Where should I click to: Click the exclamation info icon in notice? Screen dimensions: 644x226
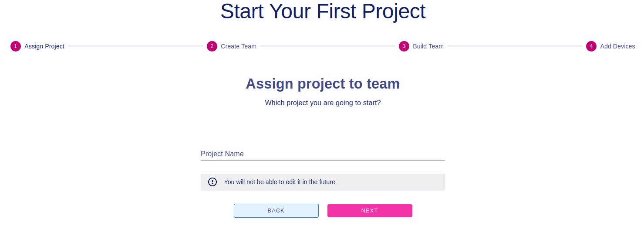point(212,182)
